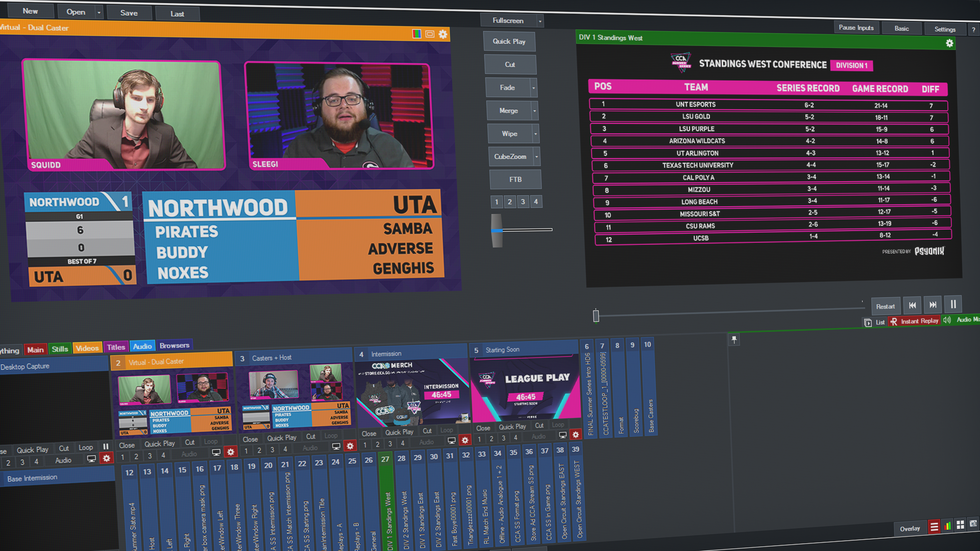Toggle overlay channel 2 below the FTB button
Viewport: 980px width, 551px height.
[x=509, y=202]
